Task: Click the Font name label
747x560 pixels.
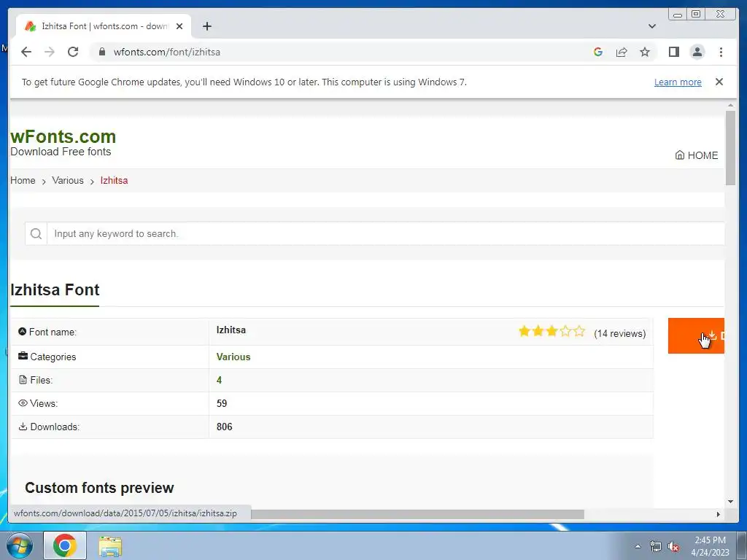Action: (x=53, y=332)
